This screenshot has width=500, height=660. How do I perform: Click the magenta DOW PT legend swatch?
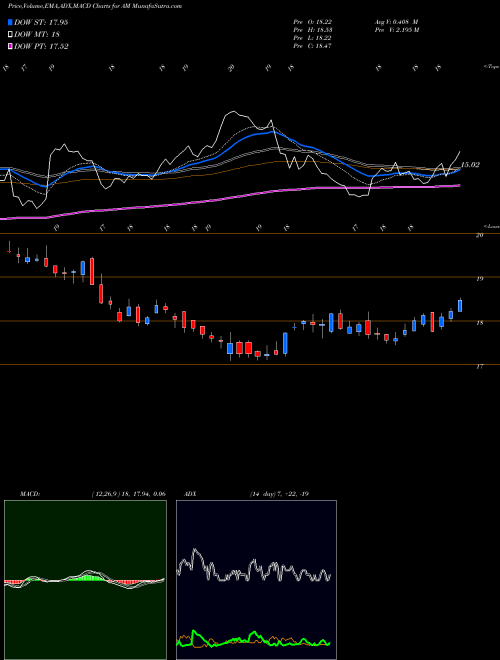[11, 46]
